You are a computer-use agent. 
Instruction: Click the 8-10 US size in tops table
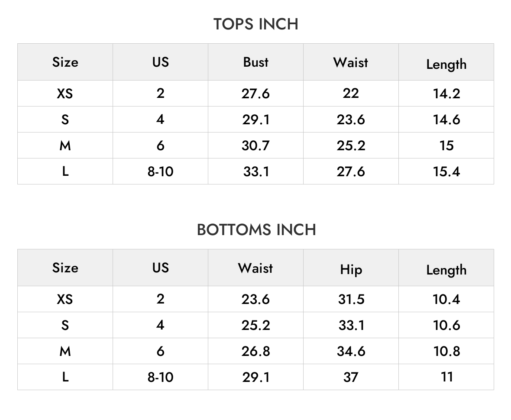pos(160,171)
